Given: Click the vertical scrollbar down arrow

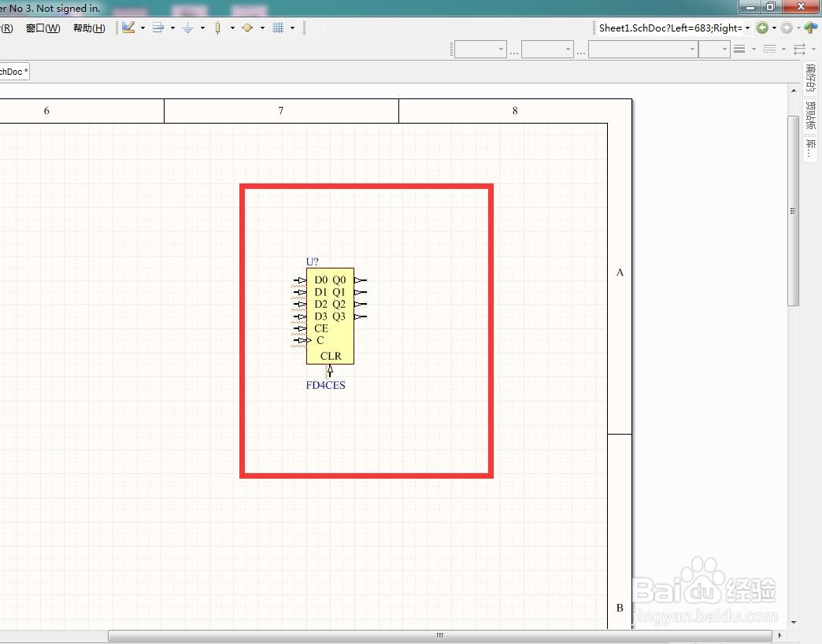Looking at the screenshot, I should click(x=794, y=623).
